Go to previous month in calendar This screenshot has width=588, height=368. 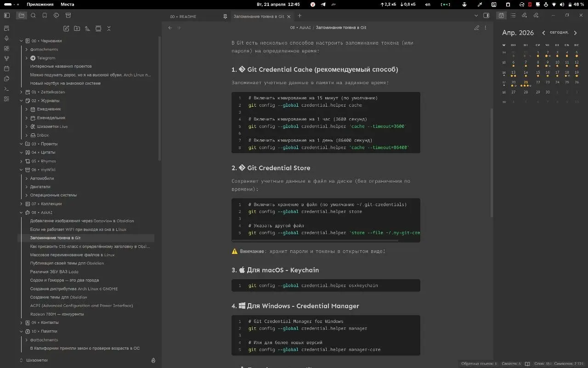pos(543,33)
